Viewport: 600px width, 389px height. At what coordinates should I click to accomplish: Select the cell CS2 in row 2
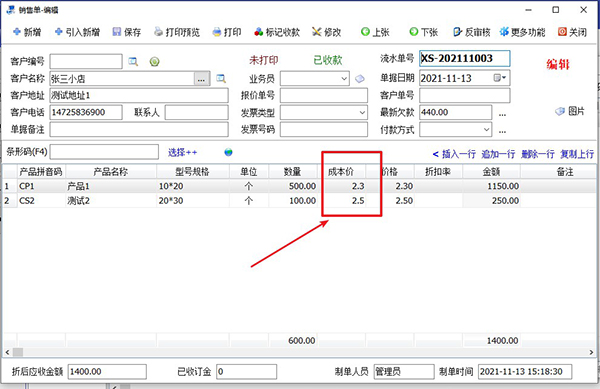pyautogui.click(x=41, y=201)
